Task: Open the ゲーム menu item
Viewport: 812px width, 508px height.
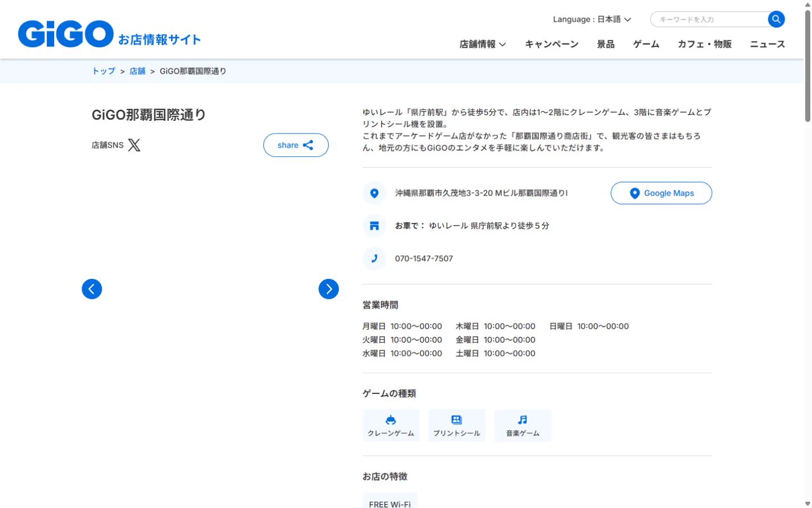Action: click(646, 44)
